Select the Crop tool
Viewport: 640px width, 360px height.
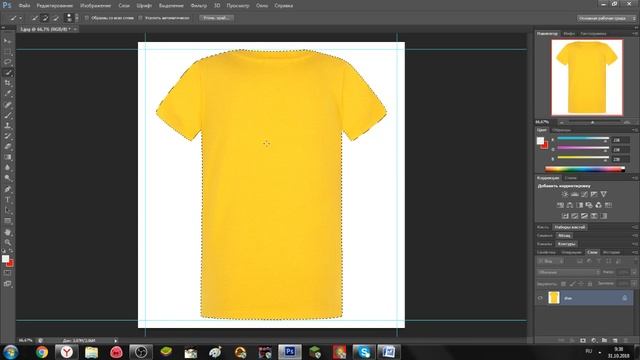coord(7,83)
